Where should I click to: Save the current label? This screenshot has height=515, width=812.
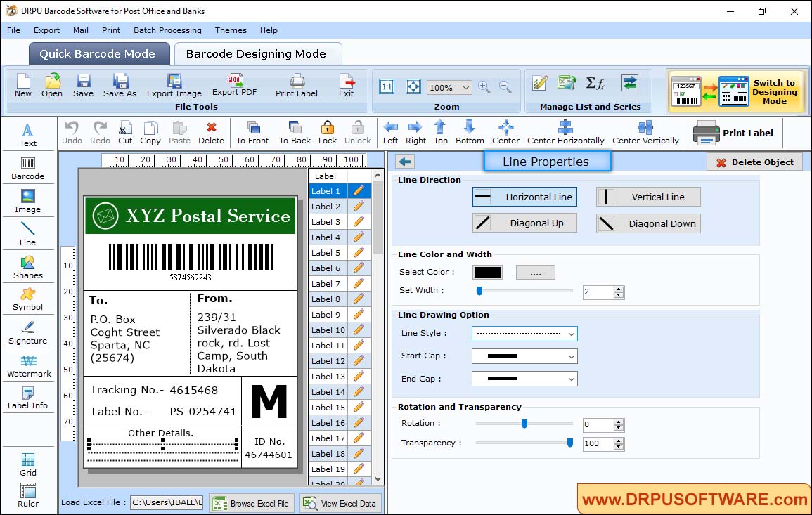point(84,86)
